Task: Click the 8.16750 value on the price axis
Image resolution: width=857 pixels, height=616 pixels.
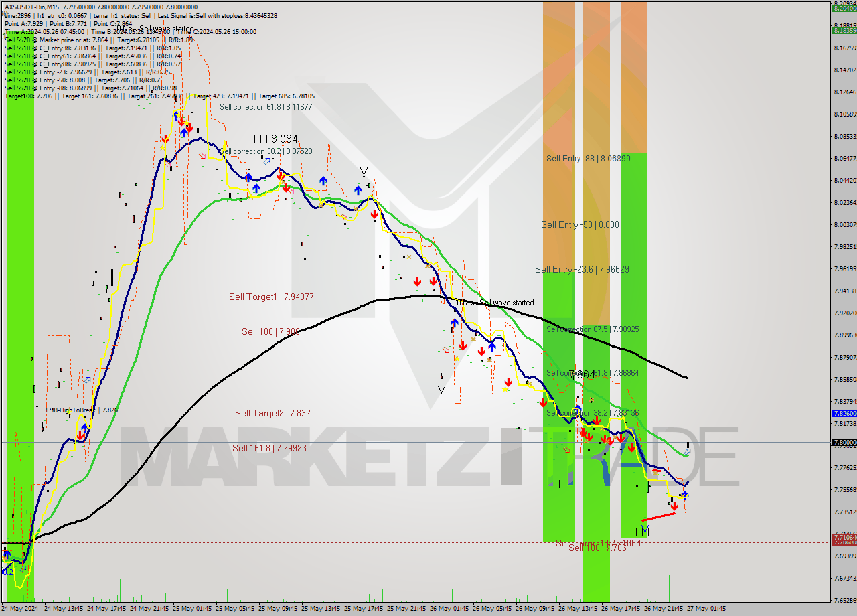Action: click(845, 48)
